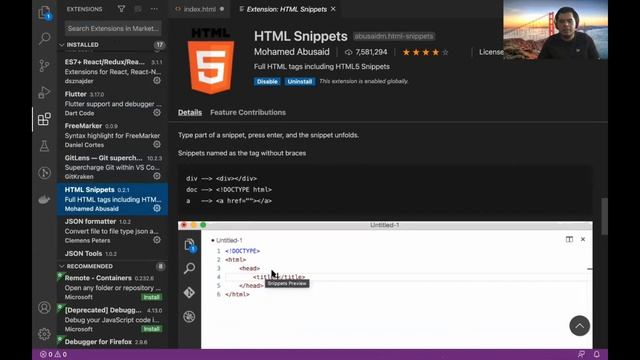
Task: Open the Search view in activity bar
Action: pyautogui.click(x=44, y=39)
